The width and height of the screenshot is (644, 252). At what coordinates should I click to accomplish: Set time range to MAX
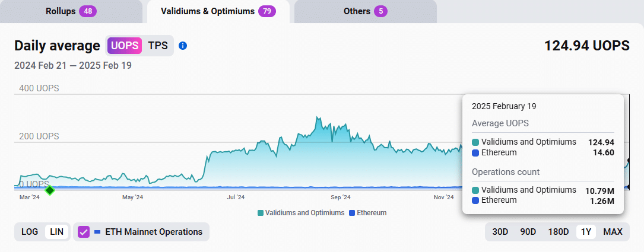[613, 232]
